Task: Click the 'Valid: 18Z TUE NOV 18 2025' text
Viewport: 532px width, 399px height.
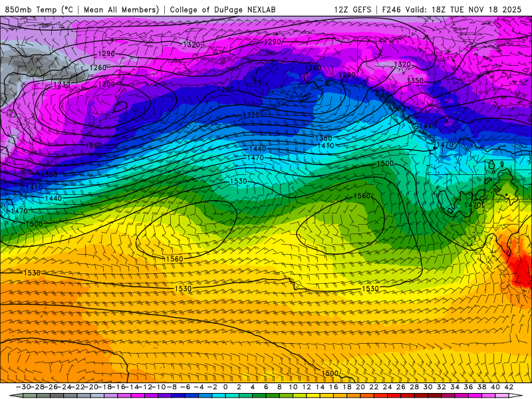Action: tap(464, 9)
